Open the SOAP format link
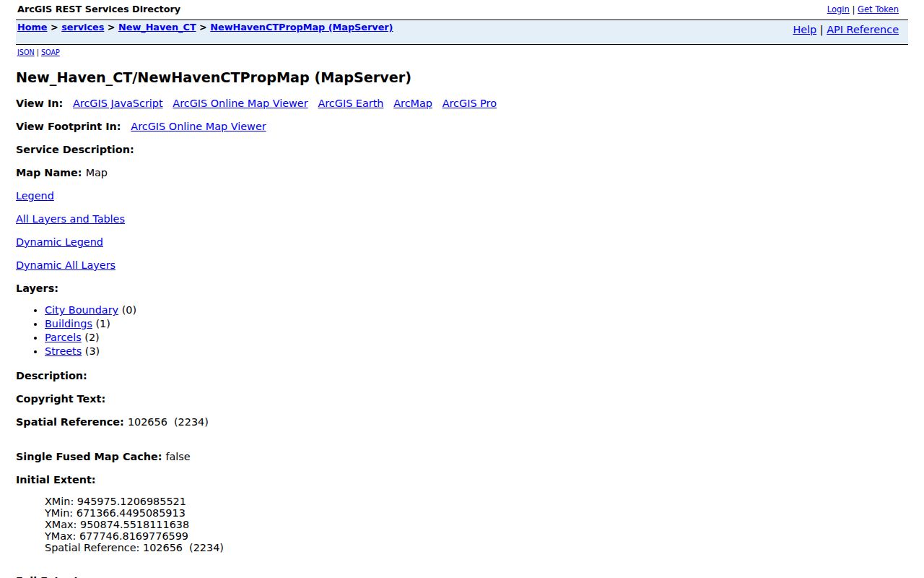 (51, 52)
